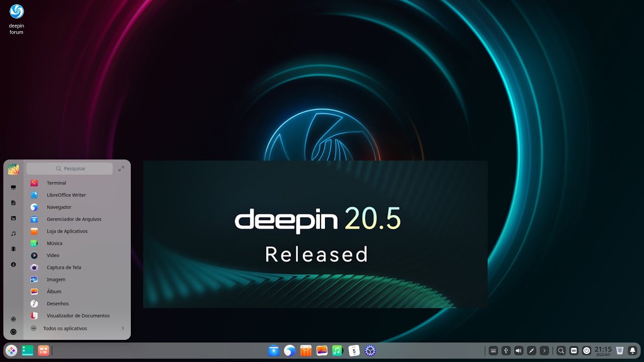
Task: Switch launcher to fullscreen mode
Action: pyautogui.click(x=121, y=169)
